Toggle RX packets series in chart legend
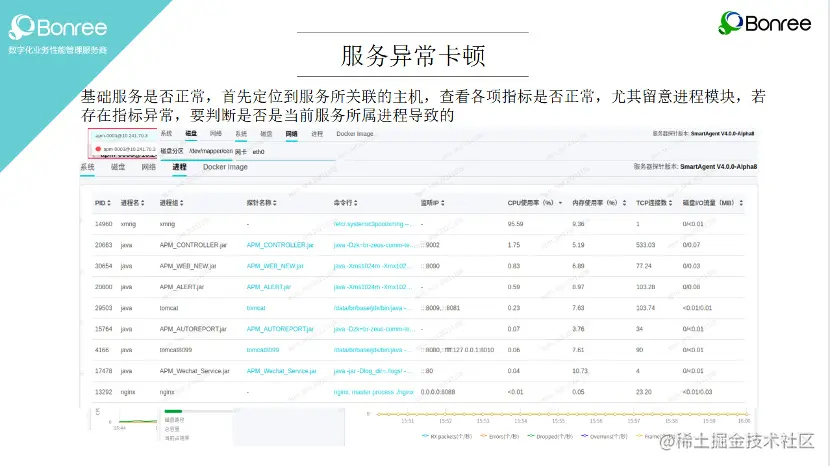Image resolution: width=830 pixels, height=466 pixels. [x=447, y=436]
